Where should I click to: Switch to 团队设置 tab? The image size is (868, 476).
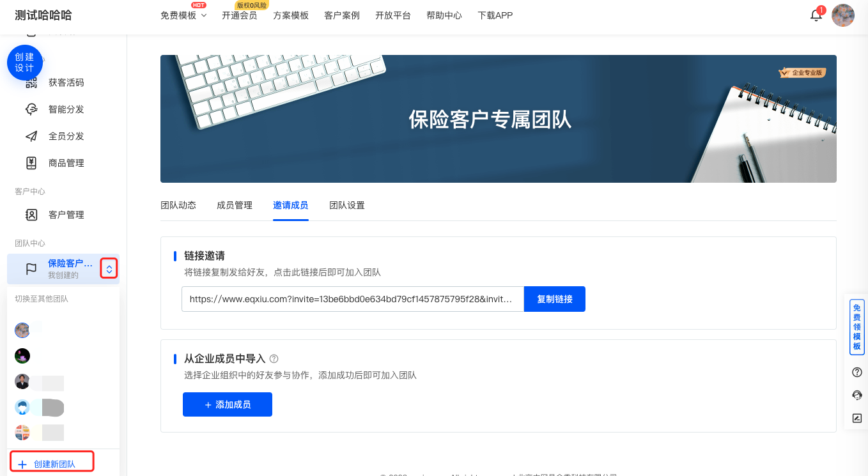pyautogui.click(x=347, y=205)
